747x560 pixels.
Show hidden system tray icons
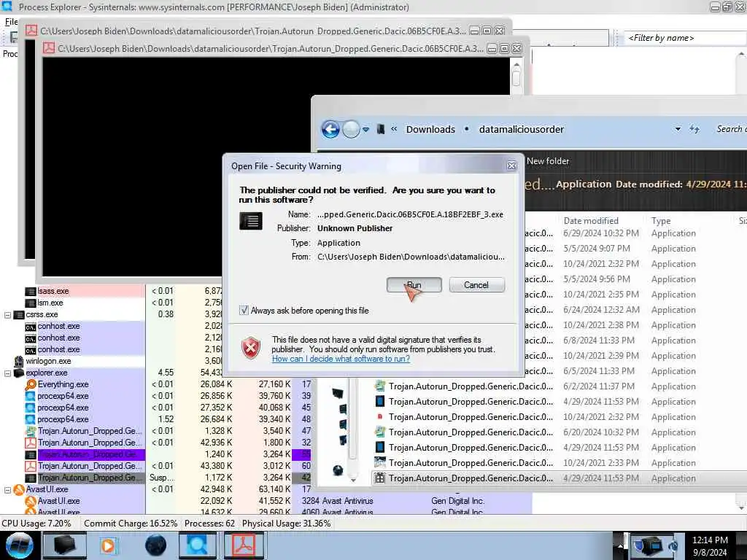621,545
